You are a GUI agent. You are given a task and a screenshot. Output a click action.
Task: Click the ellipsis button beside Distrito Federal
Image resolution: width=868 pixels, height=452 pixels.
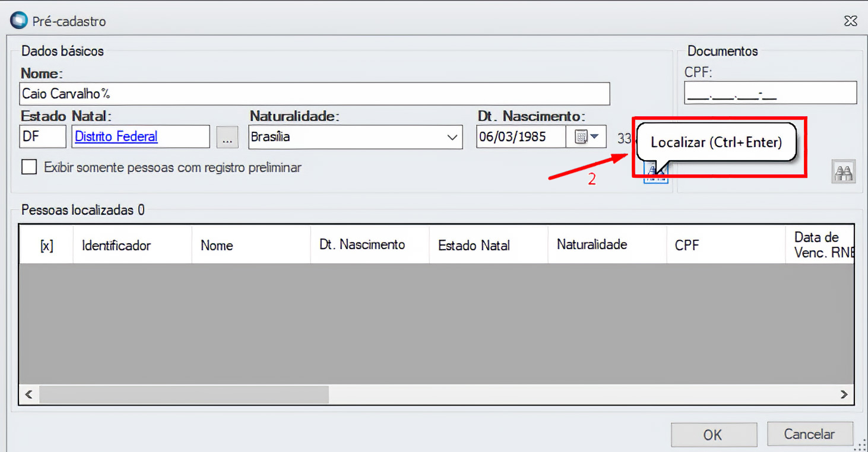pos(227,137)
